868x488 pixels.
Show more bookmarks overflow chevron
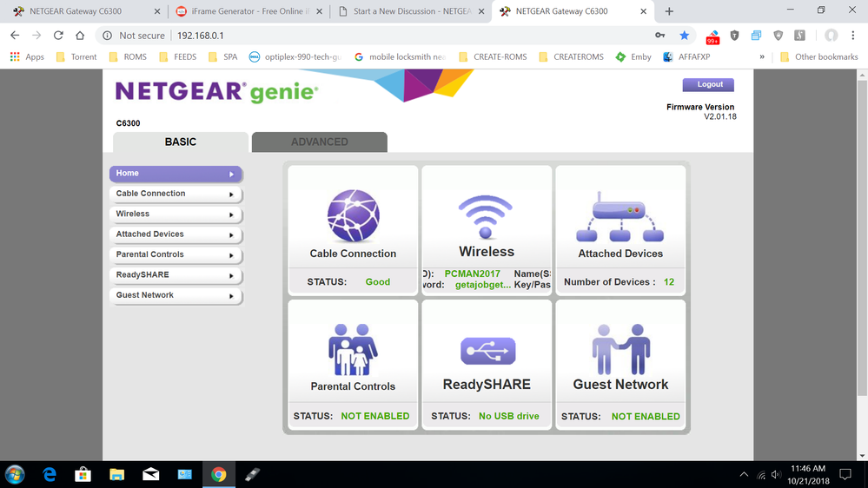pyautogui.click(x=762, y=57)
